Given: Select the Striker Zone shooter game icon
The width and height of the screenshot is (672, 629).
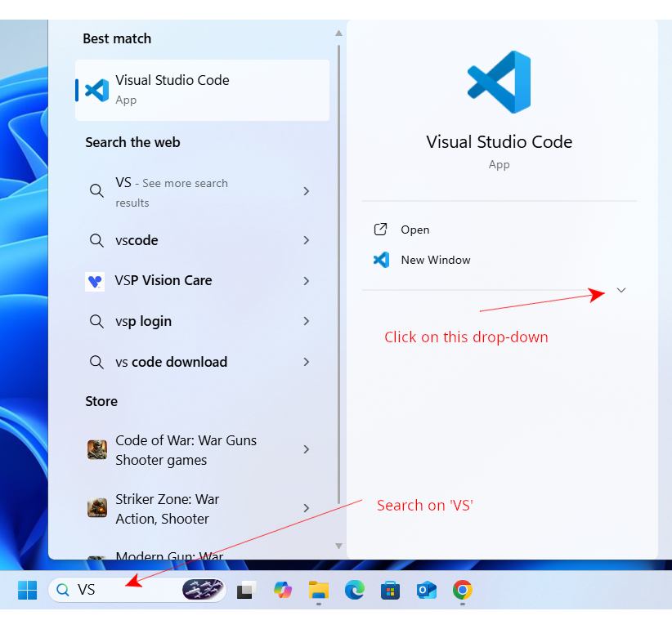Looking at the screenshot, I should (97, 508).
